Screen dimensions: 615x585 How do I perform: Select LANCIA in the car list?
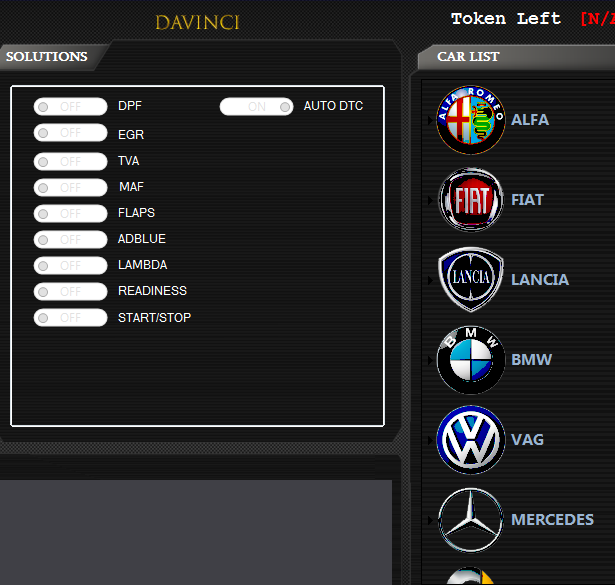point(540,280)
